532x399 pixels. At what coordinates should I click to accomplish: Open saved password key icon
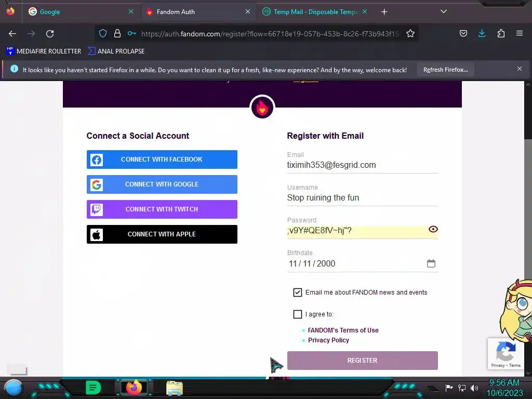[131, 33]
